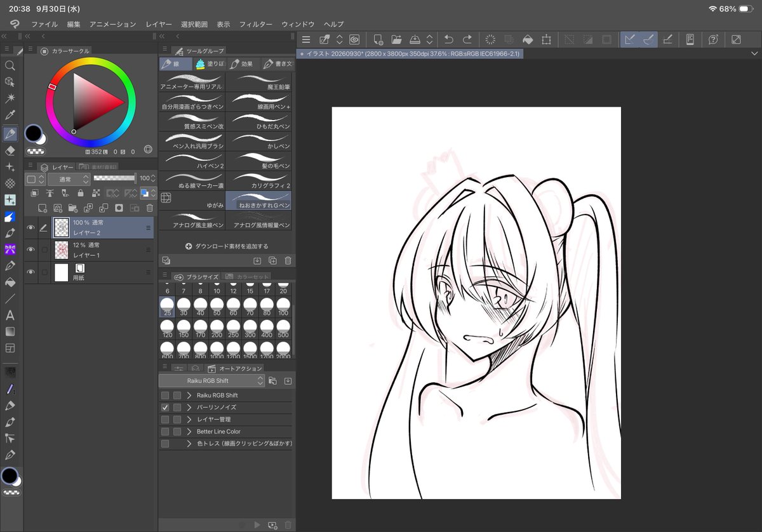Toggle snap to grid in command bar
The width and height of the screenshot is (762, 532).
[667, 39]
